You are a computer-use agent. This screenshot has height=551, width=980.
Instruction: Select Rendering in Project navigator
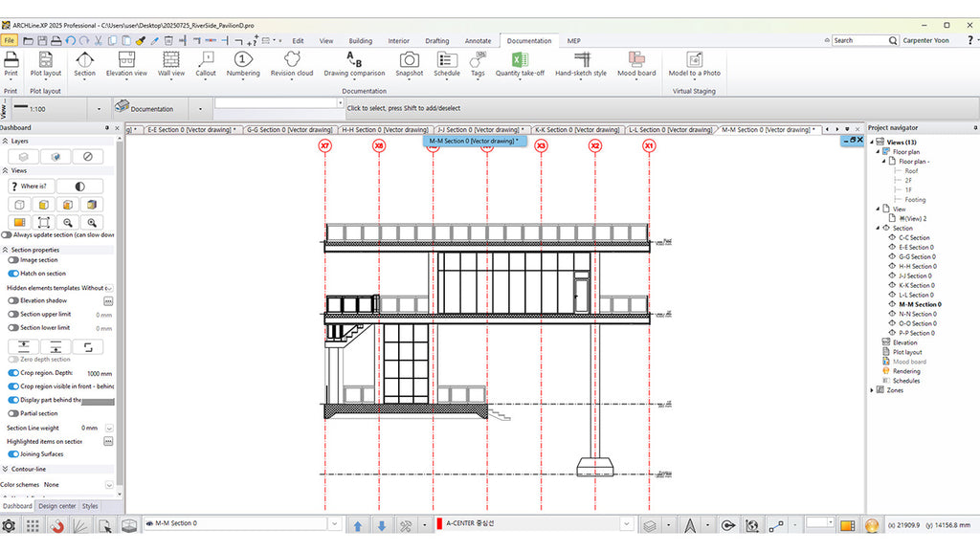[905, 371]
